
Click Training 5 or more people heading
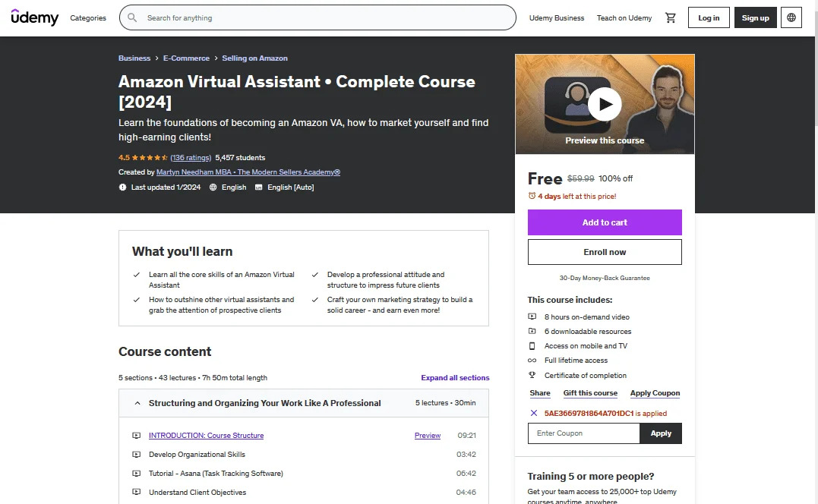[591, 477]
